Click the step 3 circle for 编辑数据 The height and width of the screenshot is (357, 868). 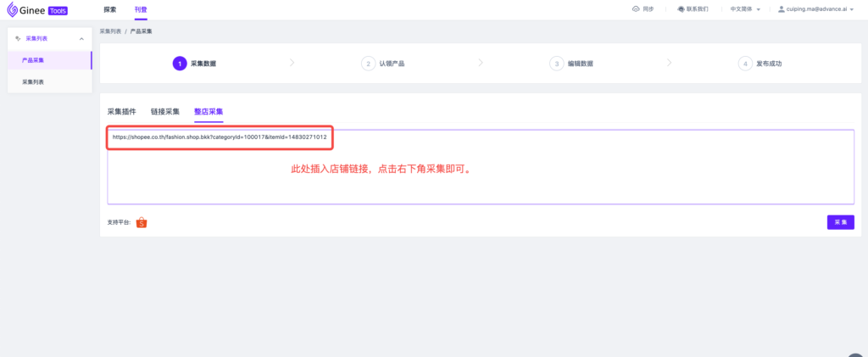tap(557, 64)
